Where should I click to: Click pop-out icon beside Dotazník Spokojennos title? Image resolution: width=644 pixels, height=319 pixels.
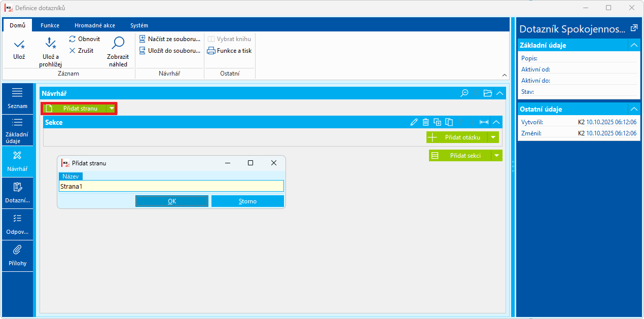[633, 29]
